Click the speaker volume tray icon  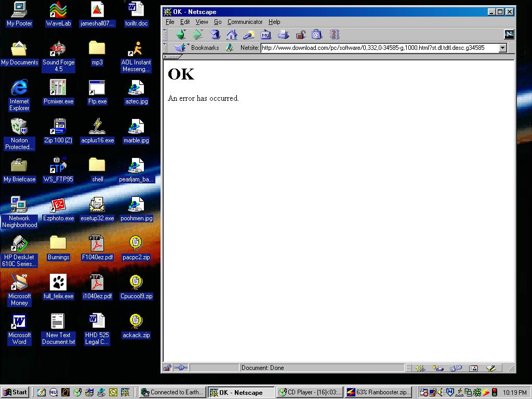coord(441,393)
